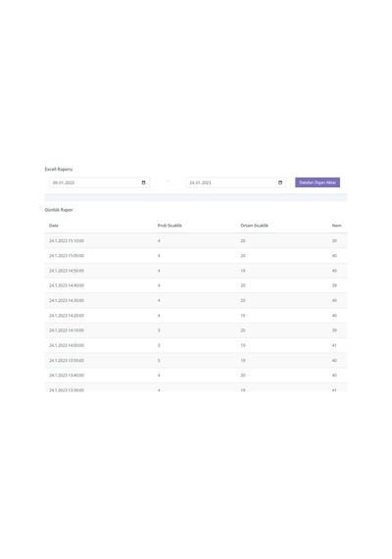
Task: Select the 24.1.2023 13:40:00 date cell
Action: pos(67,376)
